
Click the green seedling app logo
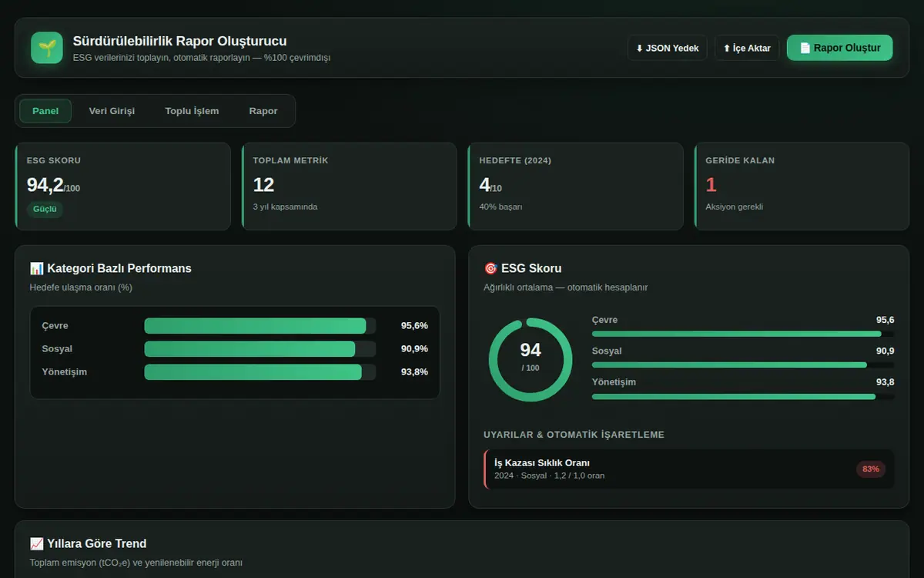47,48
